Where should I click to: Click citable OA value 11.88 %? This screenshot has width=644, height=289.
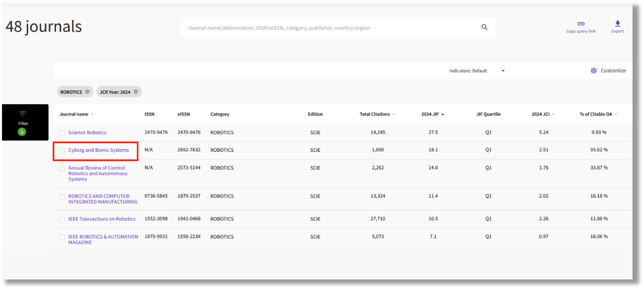[x=599, y=219]
